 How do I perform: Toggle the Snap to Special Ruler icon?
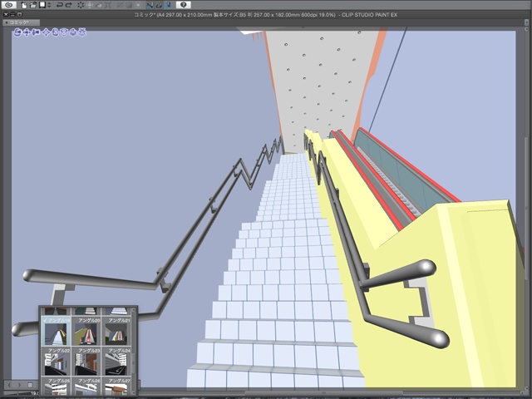coord(159,5)
